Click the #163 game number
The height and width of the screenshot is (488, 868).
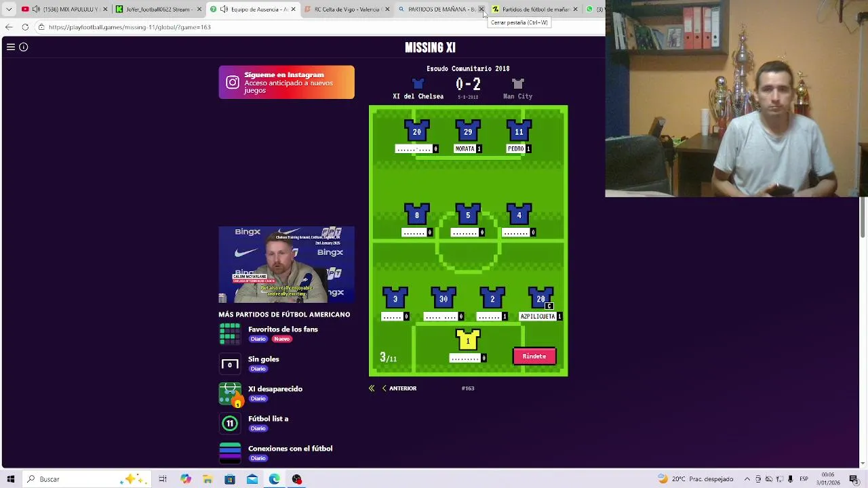click(468, 388)
